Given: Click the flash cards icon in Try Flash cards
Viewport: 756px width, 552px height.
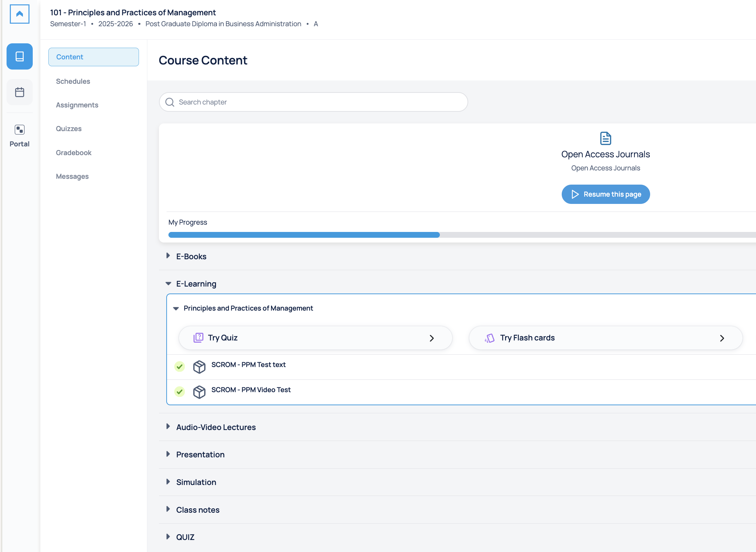Looking at the screenshot, I should coord(490,338).
